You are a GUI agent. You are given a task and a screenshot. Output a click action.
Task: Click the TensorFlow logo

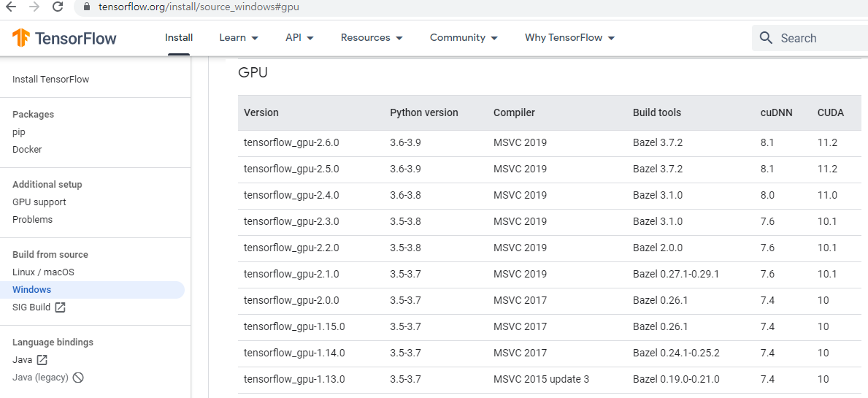[x=64, y=38]
